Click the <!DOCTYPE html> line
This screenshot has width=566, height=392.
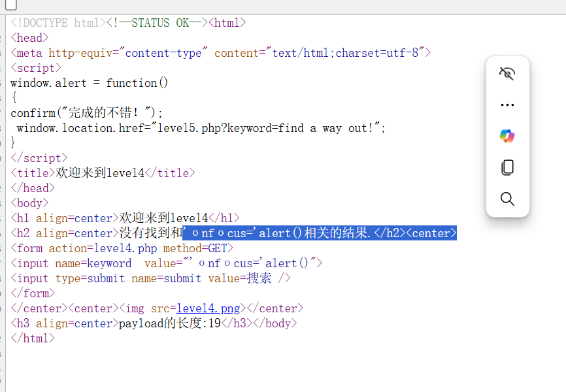coord(58,23)
